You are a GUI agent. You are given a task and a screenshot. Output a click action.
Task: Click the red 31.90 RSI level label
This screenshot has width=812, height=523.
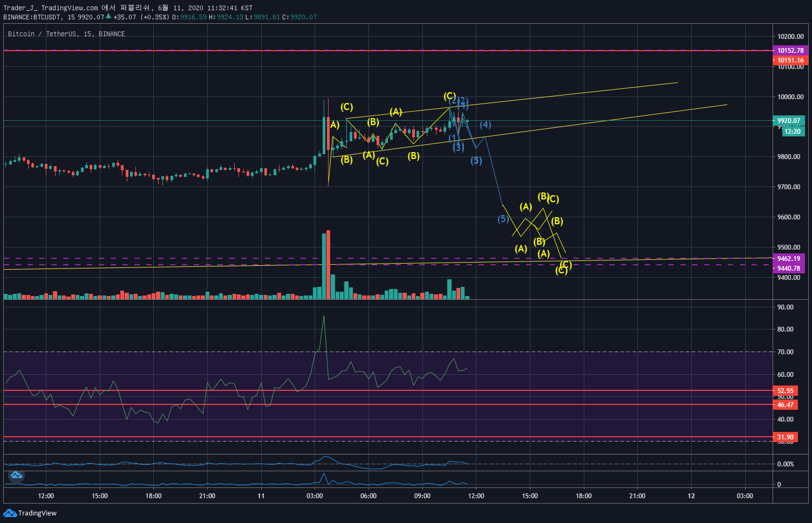[x=786, y=437]
